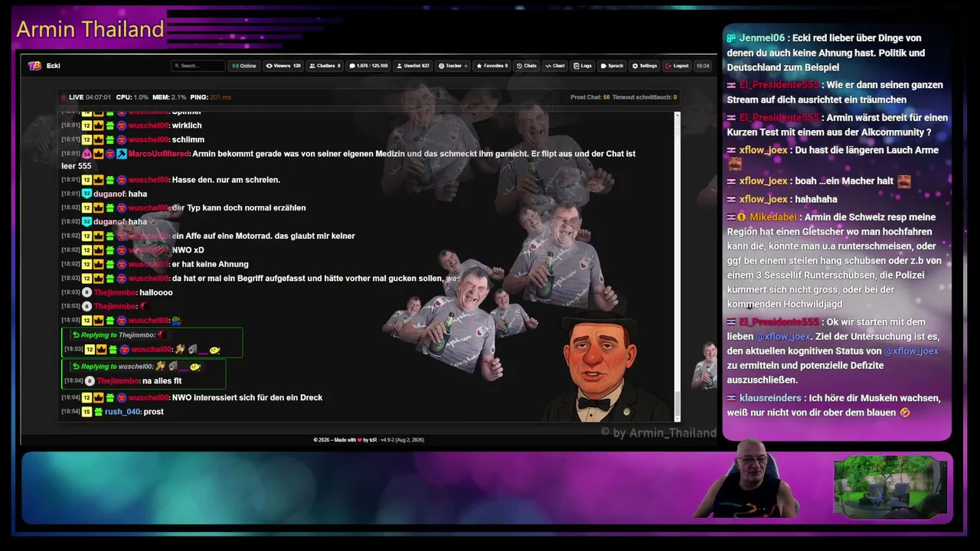Click the emote after "Lauch Arme" message
This screenshot has width=980, height=551.
coord(735,164)
